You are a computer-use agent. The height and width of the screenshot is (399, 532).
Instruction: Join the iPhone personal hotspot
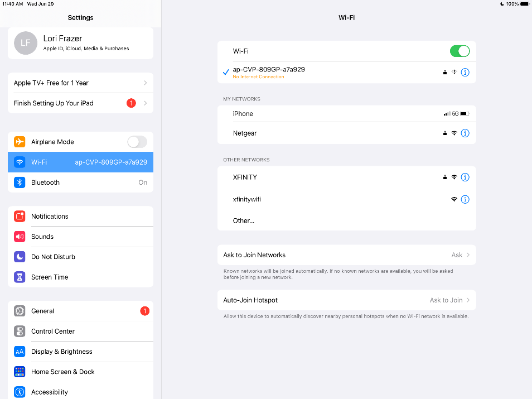[x=346, y=114]
